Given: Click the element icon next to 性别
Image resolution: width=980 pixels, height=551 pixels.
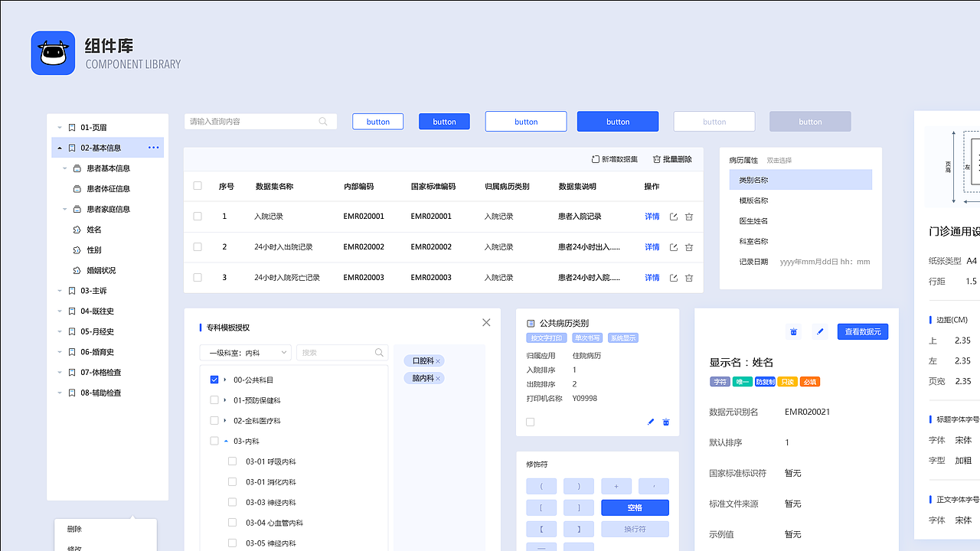Looking at the screenshot, I should (77, 250).
